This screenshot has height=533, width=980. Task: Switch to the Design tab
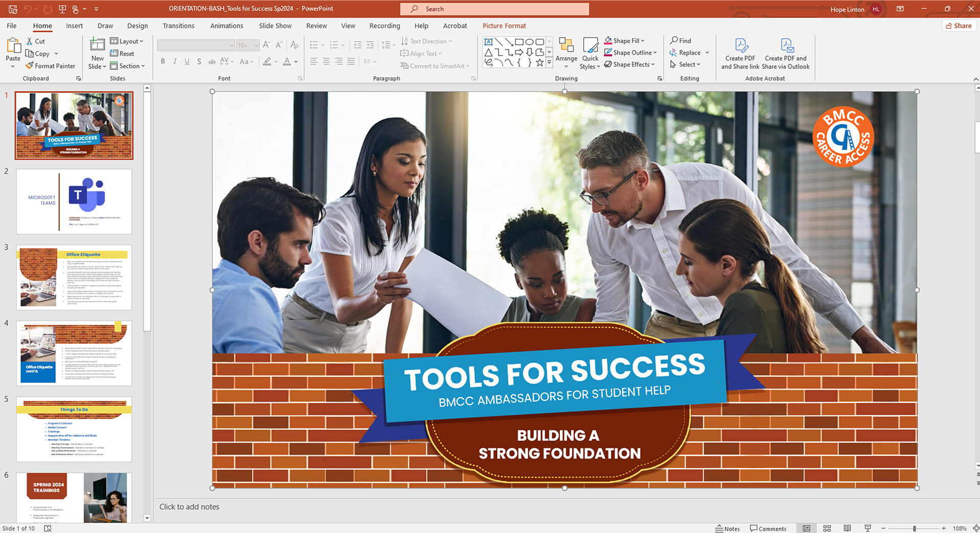[x=137, y=26]
